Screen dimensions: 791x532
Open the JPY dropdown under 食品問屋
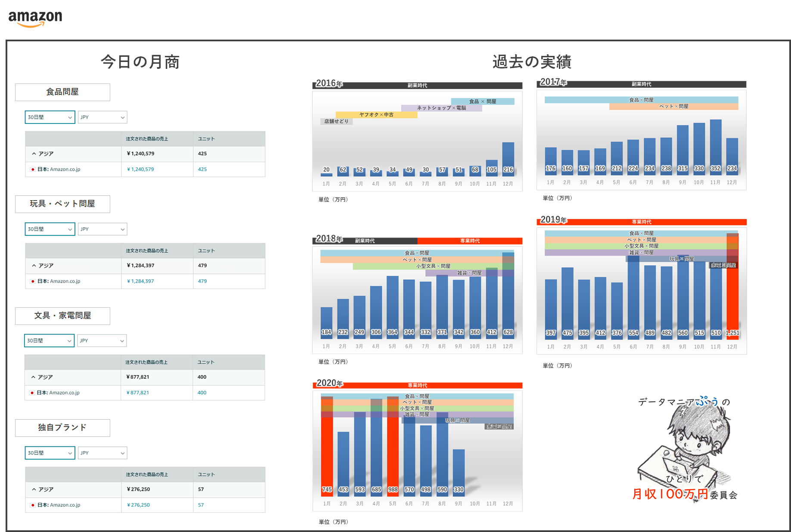[x=102, y=117]
